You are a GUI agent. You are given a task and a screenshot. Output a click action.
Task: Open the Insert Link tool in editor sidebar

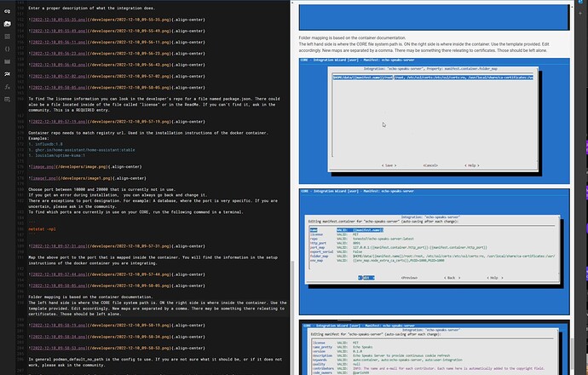[7, 12]
